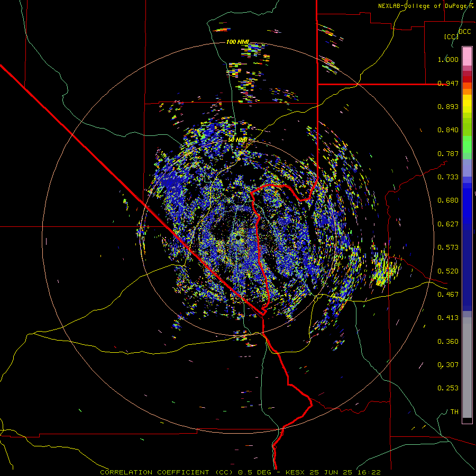Click the 50 NMI range ring label
The width and height of the screenshot is (476, 476).
click(x=237, y=140)
